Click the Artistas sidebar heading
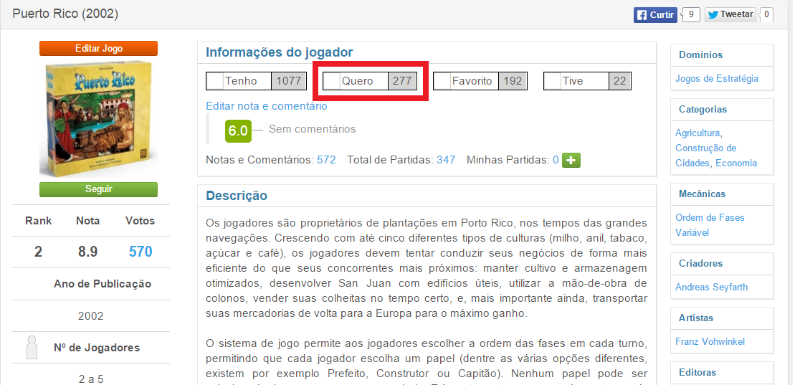The height and width of the screenshot is (385, 800). (x=696, y=318)
